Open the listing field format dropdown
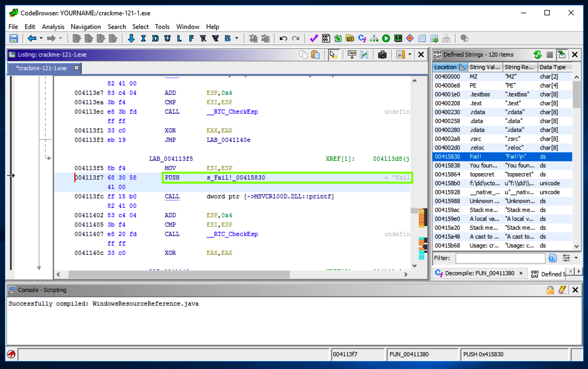 [410, 54]
